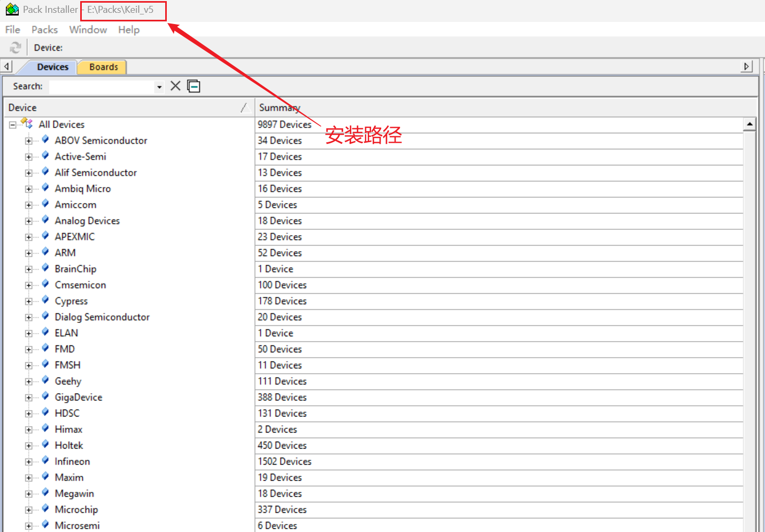Select the FMD tree item
The image size is (765, 532).
tap(65, 349)
